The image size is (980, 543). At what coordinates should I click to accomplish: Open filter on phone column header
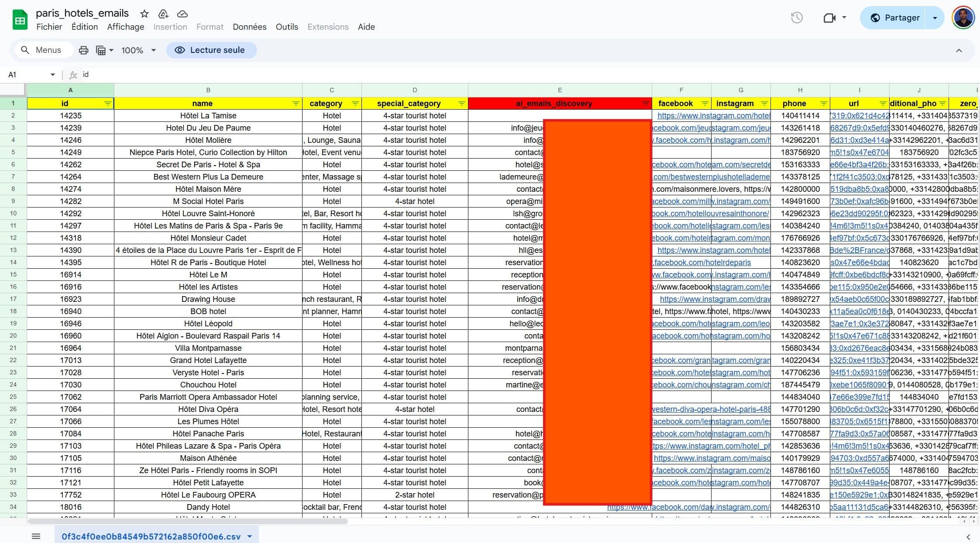coord(824,104)
